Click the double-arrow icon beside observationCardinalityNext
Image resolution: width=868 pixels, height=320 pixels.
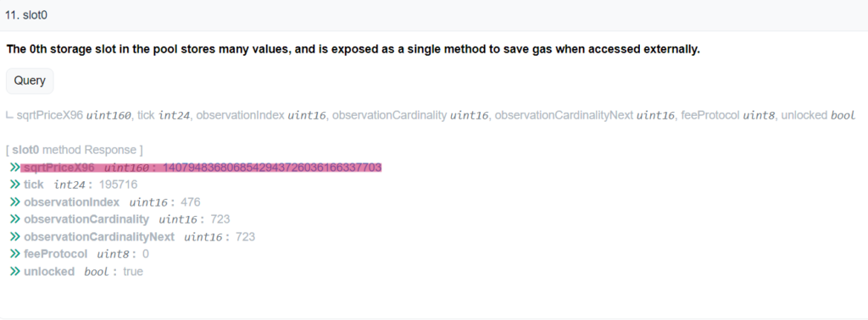tap(14, 237)
